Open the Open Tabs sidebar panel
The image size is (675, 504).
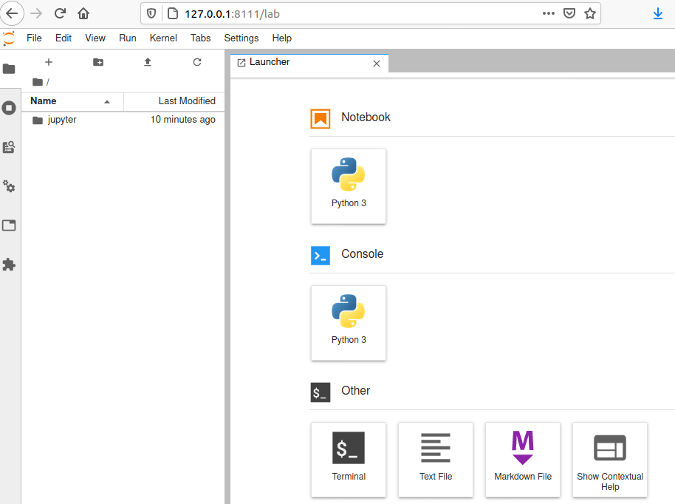point(9,225)
